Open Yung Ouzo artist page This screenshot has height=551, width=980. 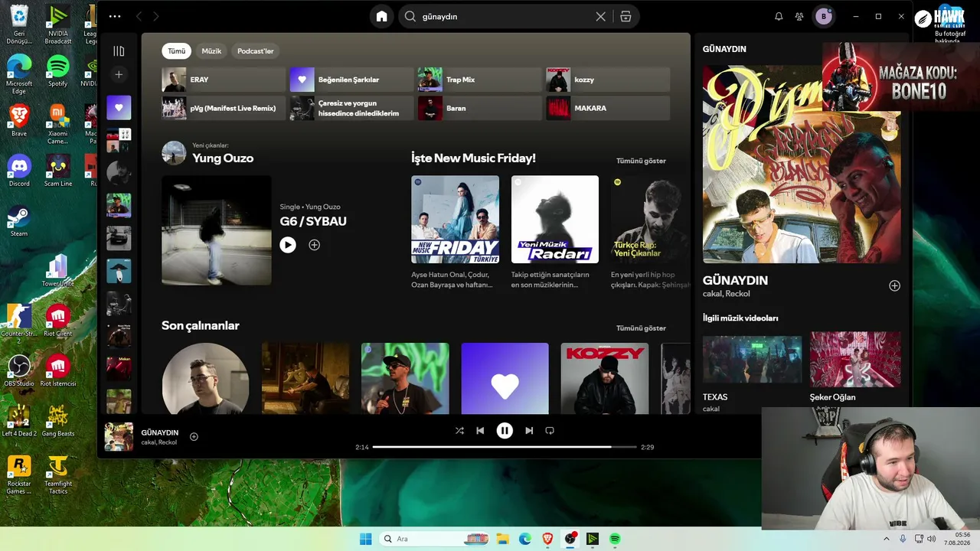223,158
